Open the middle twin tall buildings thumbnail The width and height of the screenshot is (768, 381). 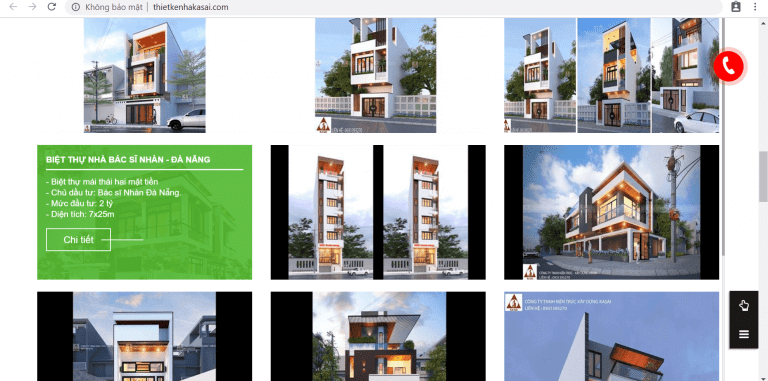point(378,212)
